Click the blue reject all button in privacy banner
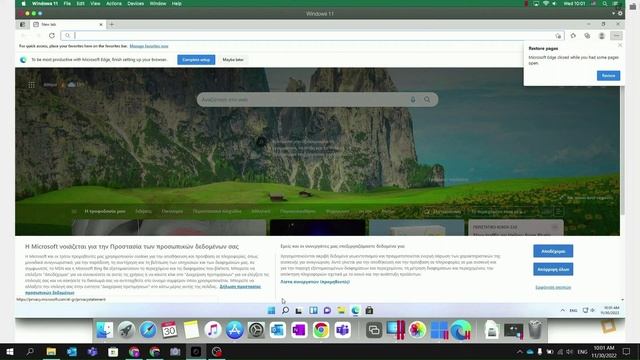The image size is (640, 360). (x=553, y=269)
